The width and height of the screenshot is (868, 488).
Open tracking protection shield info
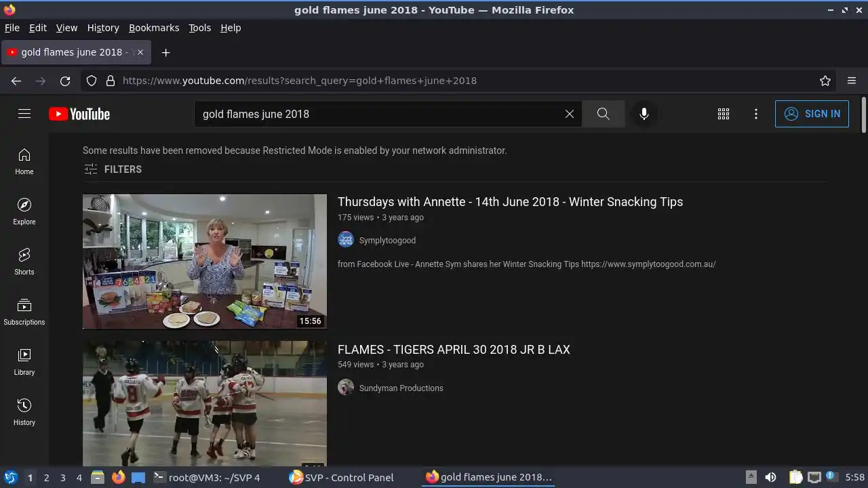coord(92,81)
